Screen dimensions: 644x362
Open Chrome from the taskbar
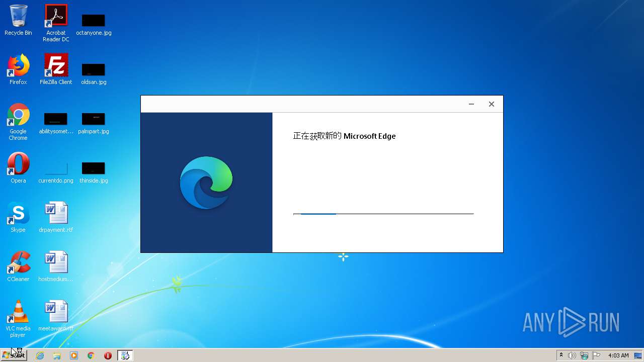(91, 355)
